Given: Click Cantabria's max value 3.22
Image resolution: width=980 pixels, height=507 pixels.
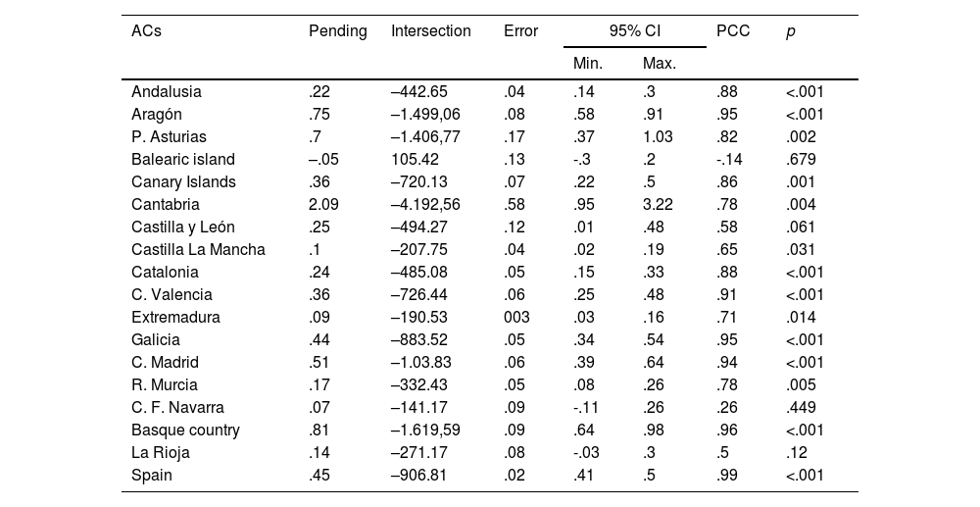Looking at the screenshot, I should pyautogui.click(x=659, y=205).
